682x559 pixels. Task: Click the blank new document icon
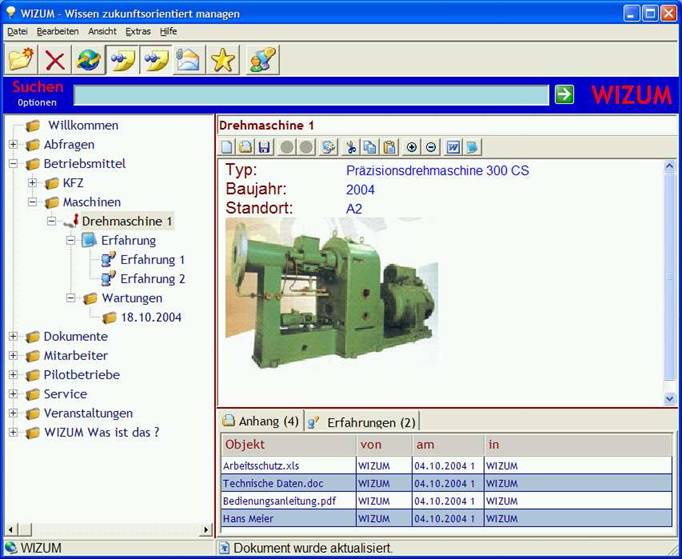pyautogui.click(x=227, y=147)
